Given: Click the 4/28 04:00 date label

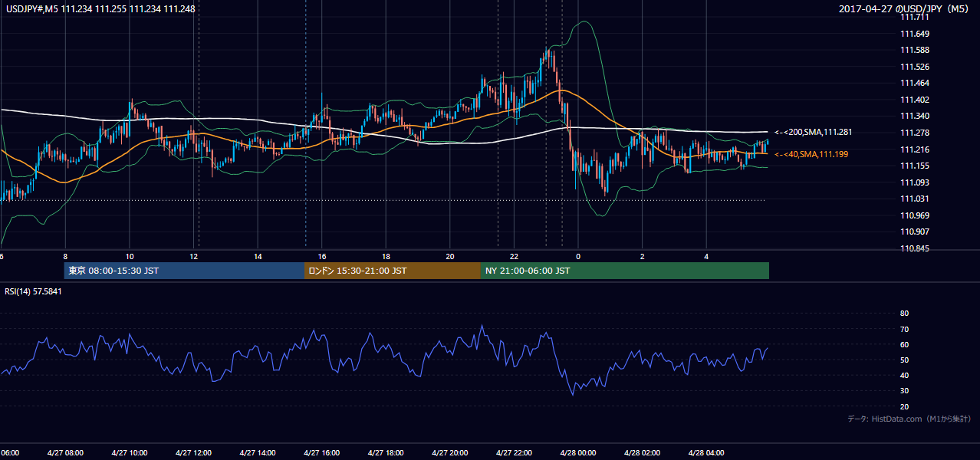Looking at the screenshot, I should [706, 452].
